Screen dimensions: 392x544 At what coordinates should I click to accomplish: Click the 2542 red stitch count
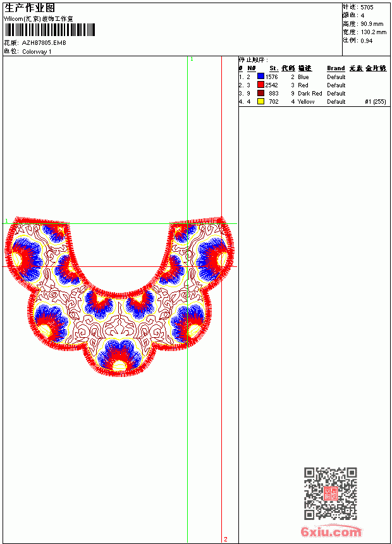click(x=272, y=85)
